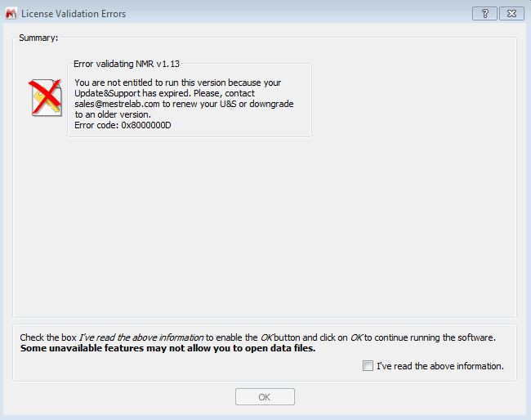Tick the small square checkbox box
Image resolution: width=531 pixels, height=420 pixels.
pyautogui.click(x=368, y=366)
